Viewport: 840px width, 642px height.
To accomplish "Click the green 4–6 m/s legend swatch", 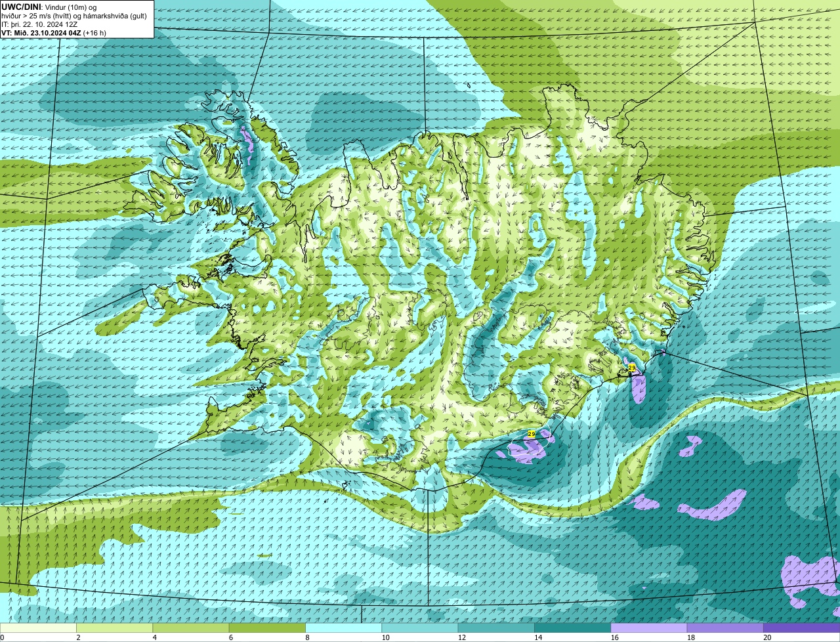I will (x=191, y=628).
